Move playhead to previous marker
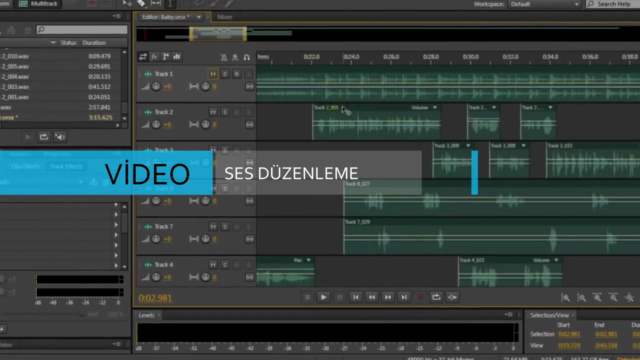This screenshot has width=640, height=360. (356, 298)
